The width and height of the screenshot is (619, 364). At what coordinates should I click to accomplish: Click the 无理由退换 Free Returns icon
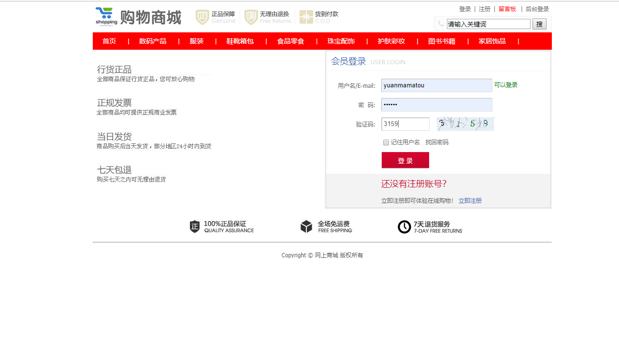[x=251, y=17]
